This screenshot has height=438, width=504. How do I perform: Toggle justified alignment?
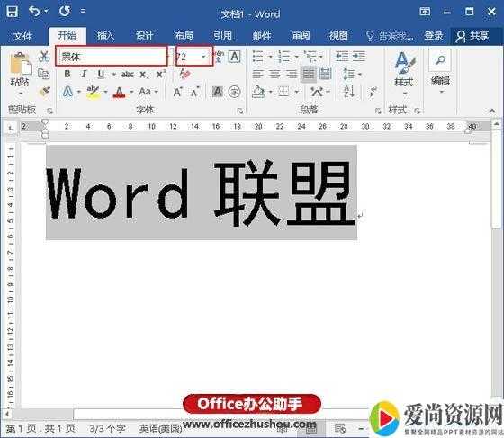pos(309,74)
